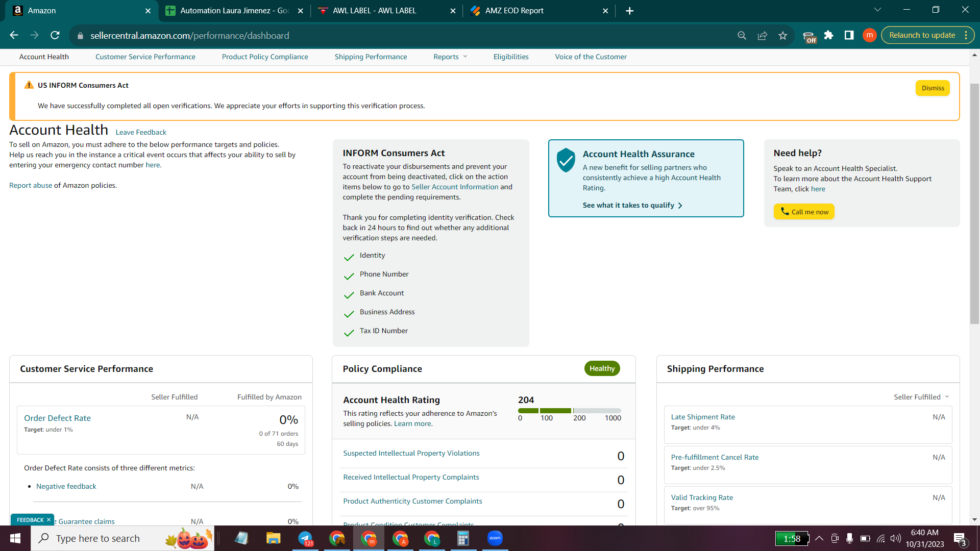This screenshot has height=551, width=980.
Task: Open the Chrome profile avatar 'm'
Action: pyautogui.click(x=870, y=35)
